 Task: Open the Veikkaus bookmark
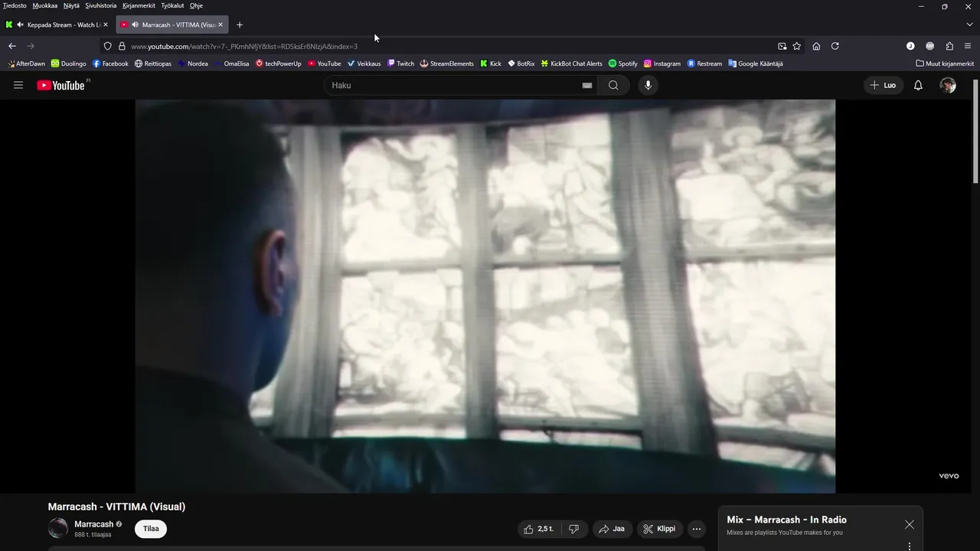click(x=364, y=64)
